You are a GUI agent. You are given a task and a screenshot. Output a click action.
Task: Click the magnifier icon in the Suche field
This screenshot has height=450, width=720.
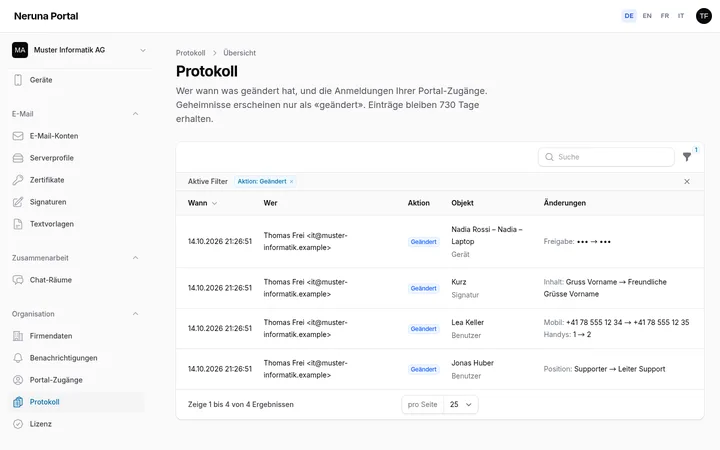tap(549, 157)
